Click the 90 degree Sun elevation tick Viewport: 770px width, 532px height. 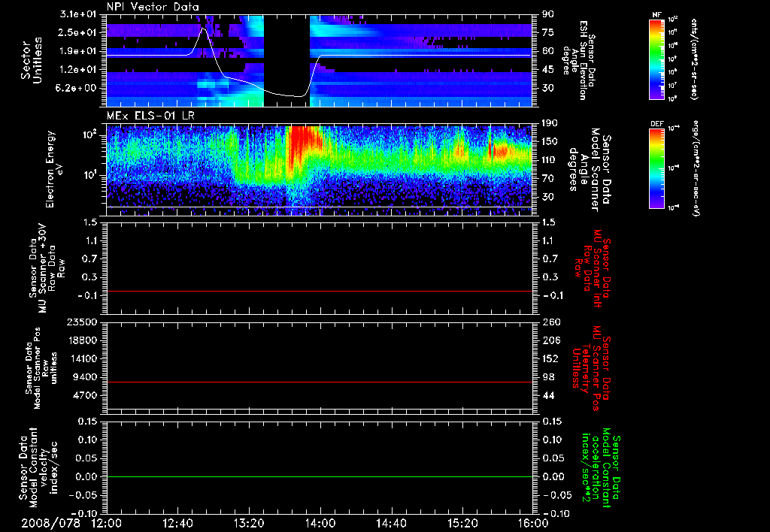[x=548, y=14]
